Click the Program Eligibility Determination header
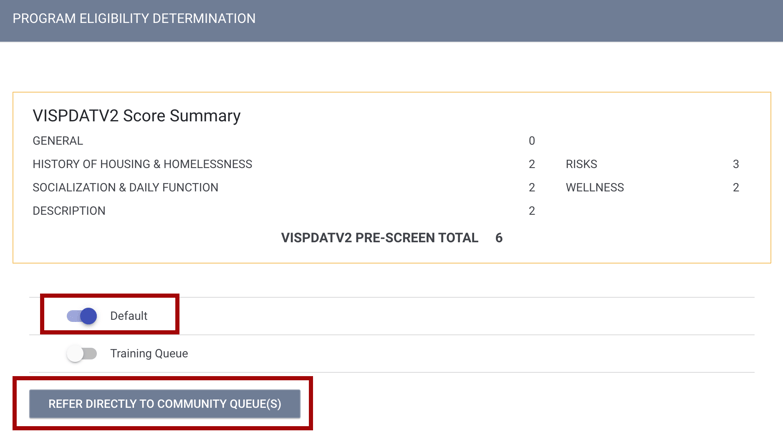This screenshot has width=783, height=442. pyautogui.click(x=134, y=19)
